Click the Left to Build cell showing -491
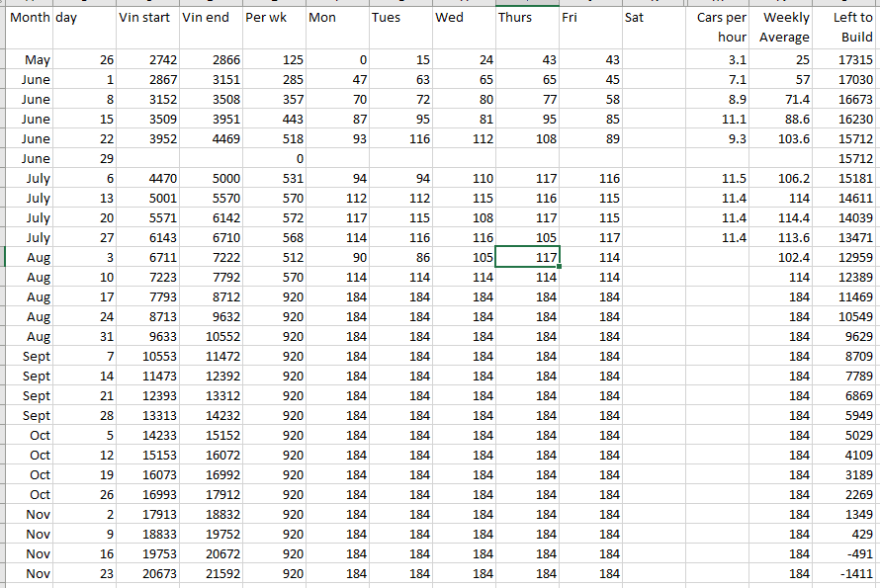Screen dimensions: 880x588 (x=846, y=553)
